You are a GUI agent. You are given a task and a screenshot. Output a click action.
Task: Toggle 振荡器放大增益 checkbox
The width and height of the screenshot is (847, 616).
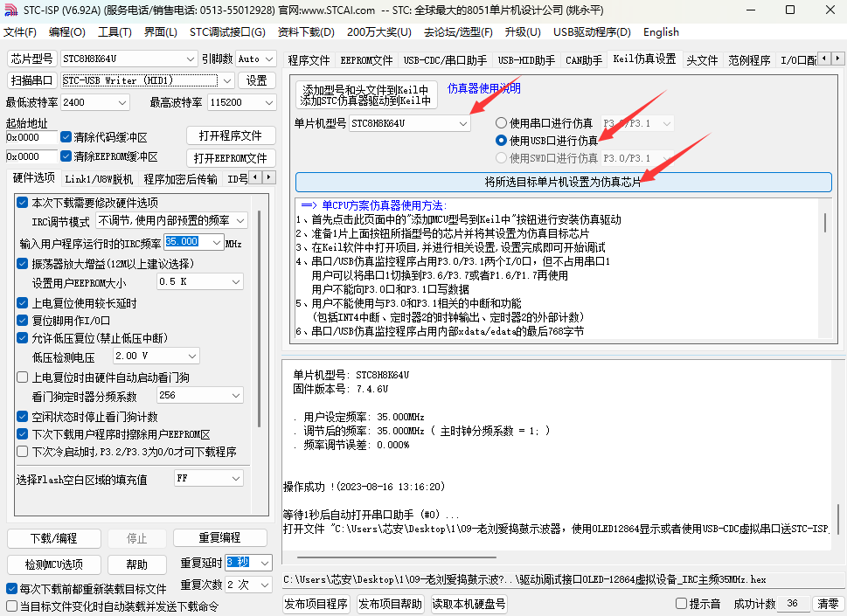click(x=22, y=264)
